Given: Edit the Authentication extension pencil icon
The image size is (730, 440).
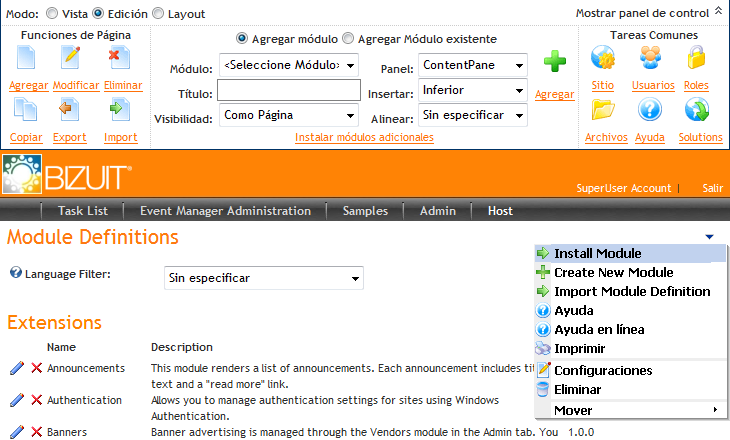Looking at the screenshot, I should coord(16,400).
